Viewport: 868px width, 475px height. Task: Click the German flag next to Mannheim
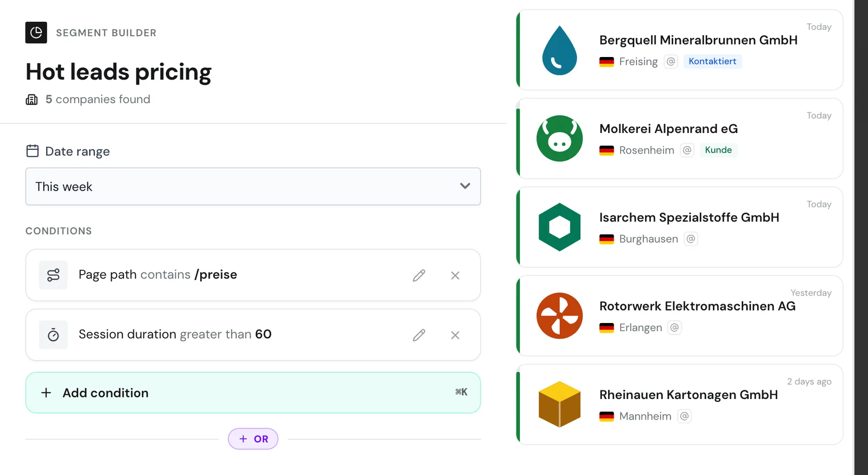click(607, 416)
